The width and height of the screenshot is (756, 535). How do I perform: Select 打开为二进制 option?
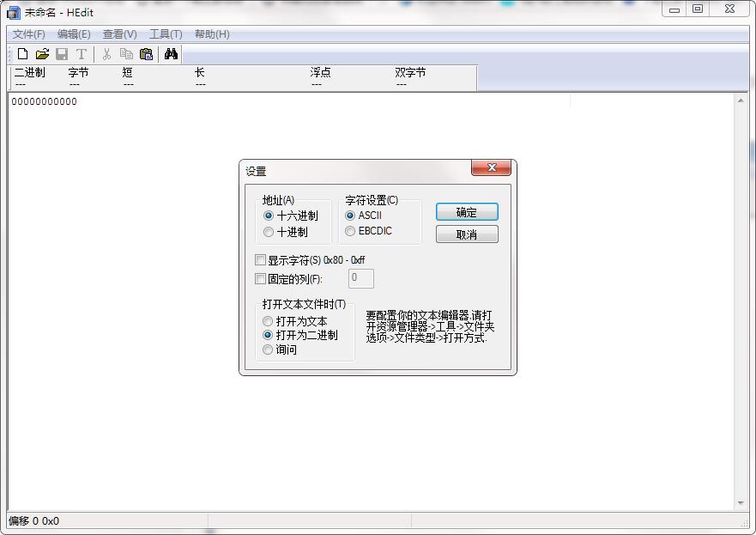(x=299, y=335)
